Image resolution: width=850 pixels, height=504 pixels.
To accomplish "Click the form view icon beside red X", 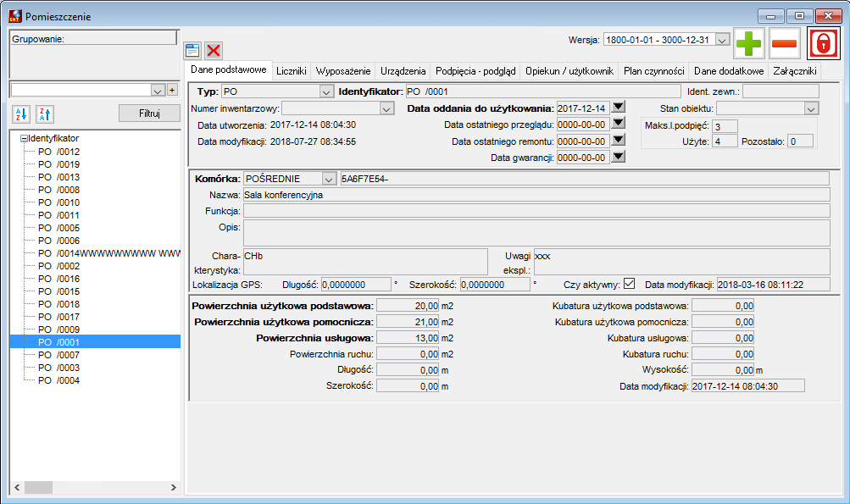I will [192, 51].
